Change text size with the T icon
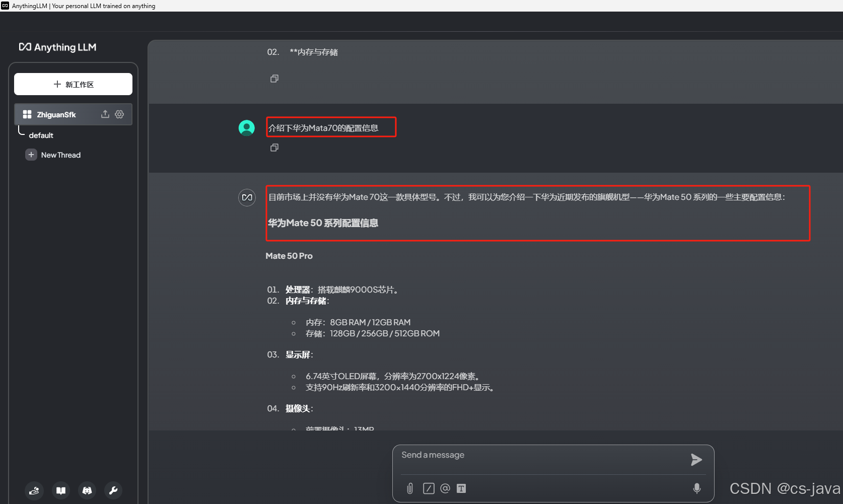The image size is (843, 504). pyautogui.click(x=461, y=488)
